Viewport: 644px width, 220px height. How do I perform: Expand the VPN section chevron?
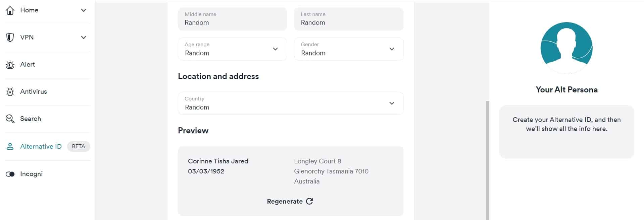(x=84, y=37)
